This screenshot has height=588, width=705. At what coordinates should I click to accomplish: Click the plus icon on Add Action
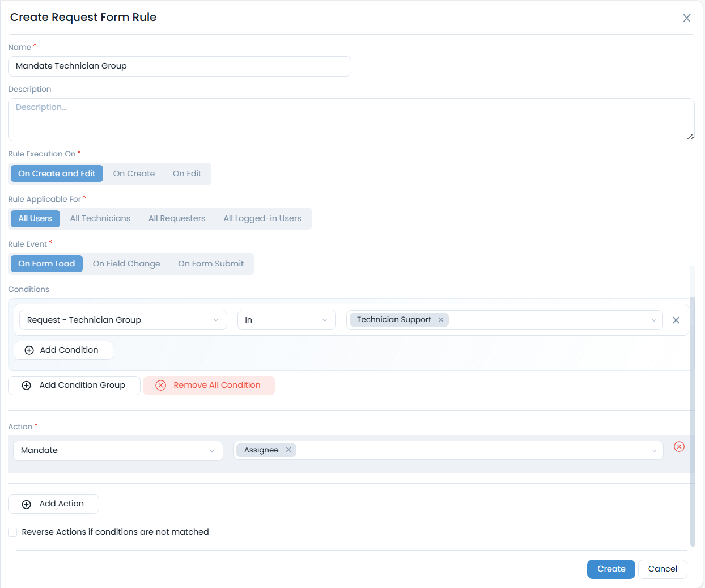click(x=26, y=504)
